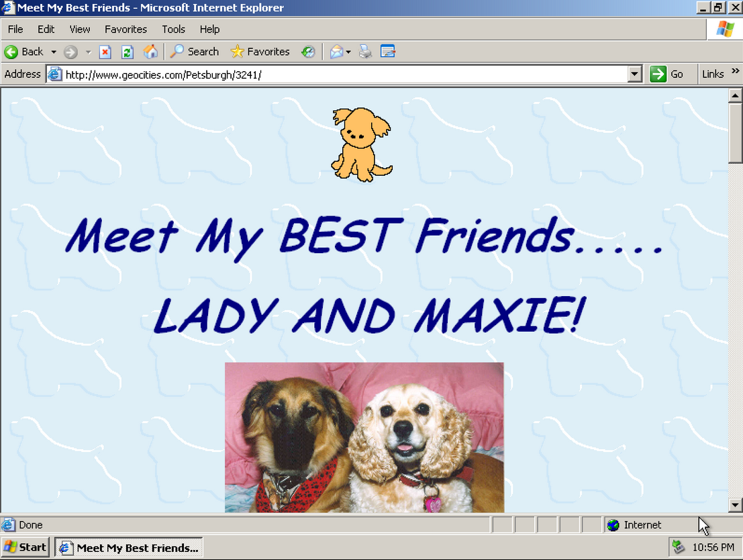Open the Tools menu
Viewport: 743px width, 560px height.
click(173, 29)
